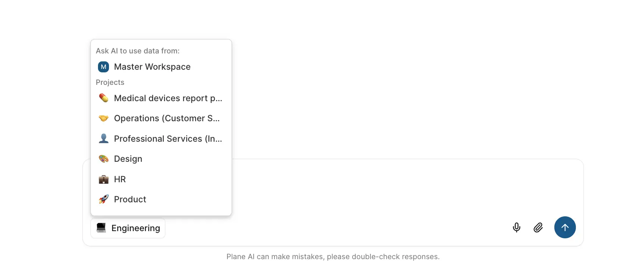Image resolution: width=644 pixels, height=269 pixels.
Task: Click the paperclip attach file icon
Action: (x=538, y=227)
